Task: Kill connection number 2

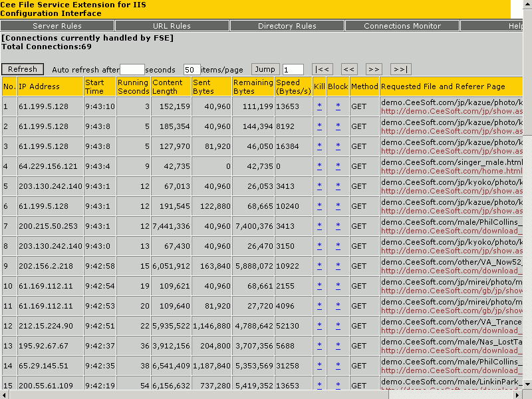Action: click(319, 126)
